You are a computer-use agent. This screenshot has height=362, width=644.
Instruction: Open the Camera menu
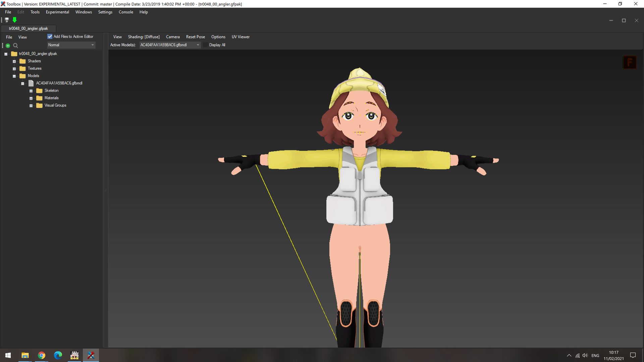(173, 37)
